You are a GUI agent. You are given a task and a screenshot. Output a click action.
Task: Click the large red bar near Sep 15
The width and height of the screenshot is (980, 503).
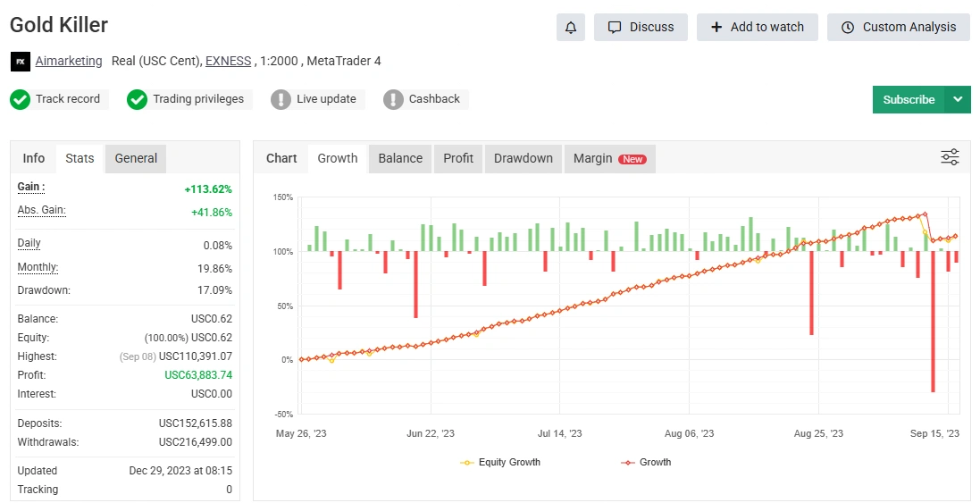pos(933,322)
